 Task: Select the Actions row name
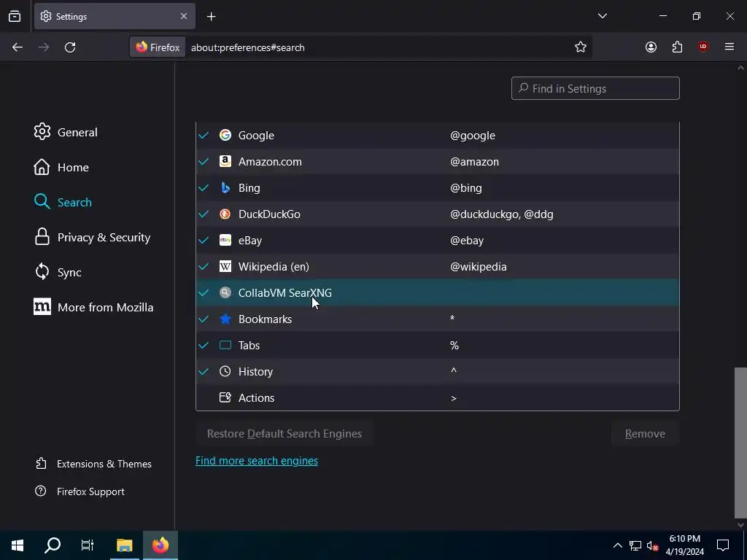click(256, 397)
